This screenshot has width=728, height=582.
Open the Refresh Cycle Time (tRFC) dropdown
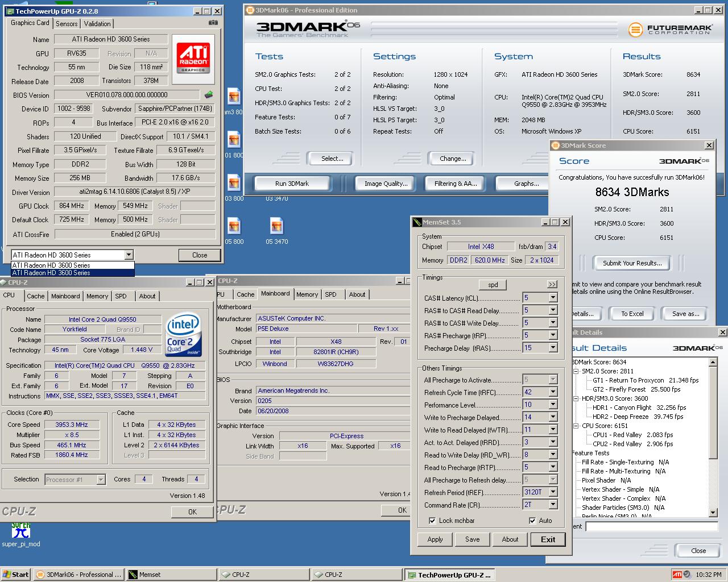[x=553, y=392]
